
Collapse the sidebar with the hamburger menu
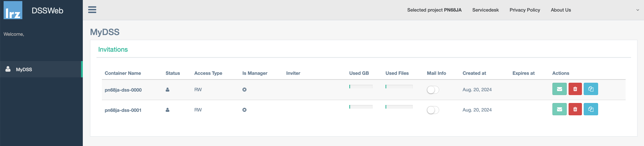[92, 10]
